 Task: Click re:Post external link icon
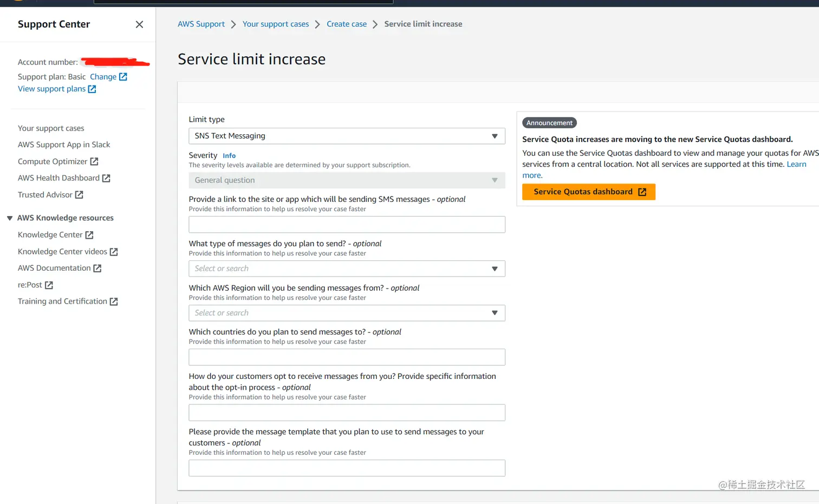49,285
